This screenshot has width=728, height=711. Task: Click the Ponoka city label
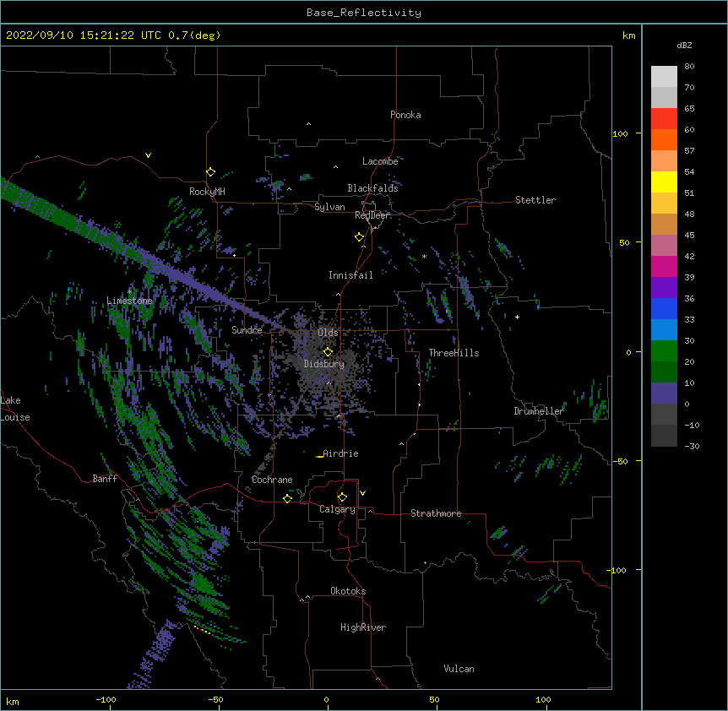(x=405, y=115)
